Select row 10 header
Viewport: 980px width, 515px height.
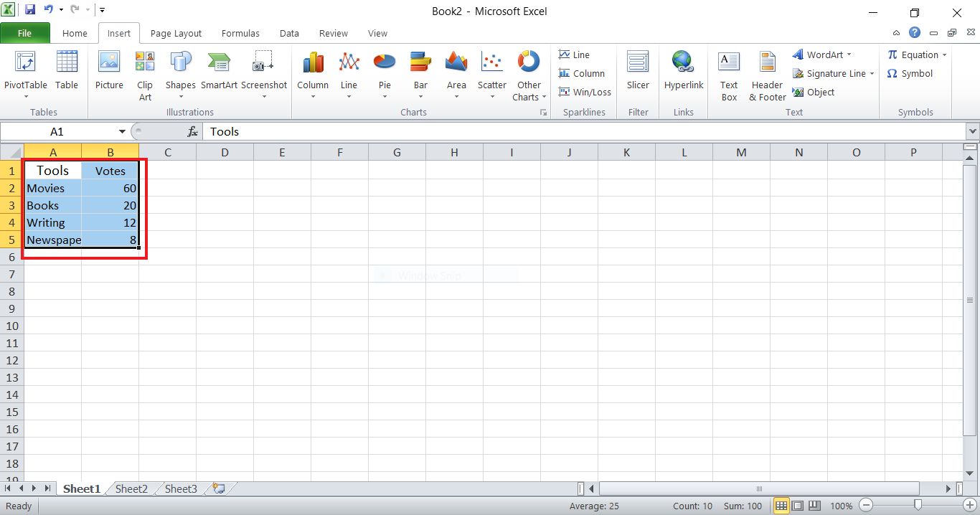pyautogui.click(x=11, y=326)
